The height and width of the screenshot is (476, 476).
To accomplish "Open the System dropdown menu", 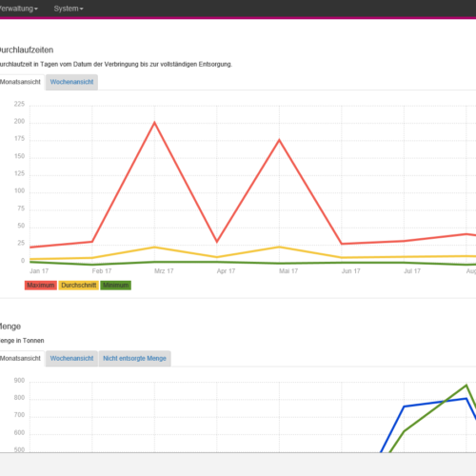I will click(69, 9).
